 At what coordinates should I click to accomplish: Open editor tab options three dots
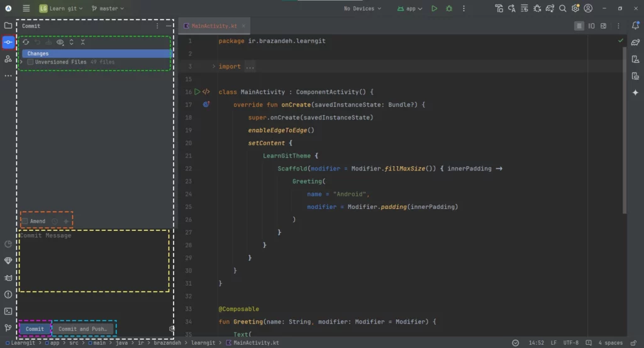(x=619, y=26)
